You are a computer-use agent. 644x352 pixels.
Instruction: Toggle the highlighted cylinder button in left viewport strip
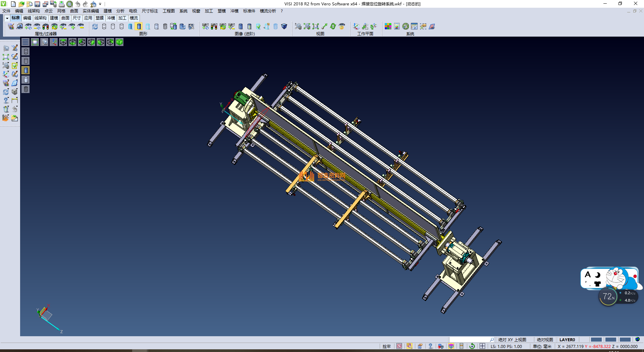(26, 70)
